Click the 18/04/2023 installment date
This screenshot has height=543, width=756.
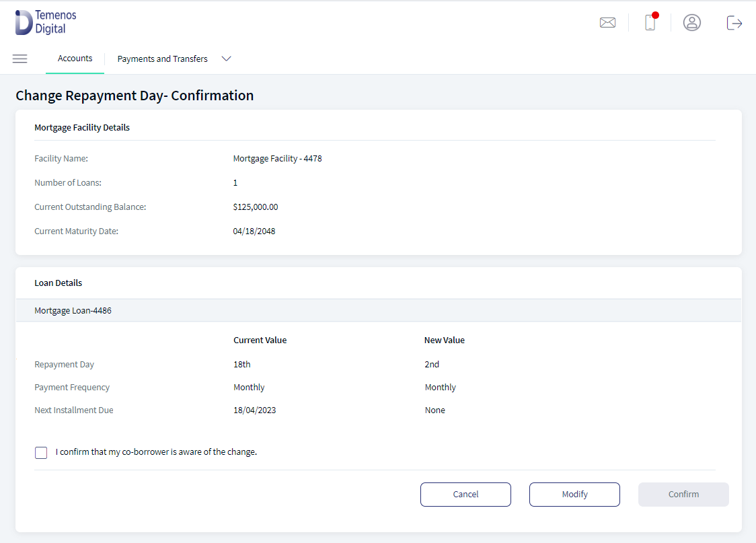[x=254, y=410]
